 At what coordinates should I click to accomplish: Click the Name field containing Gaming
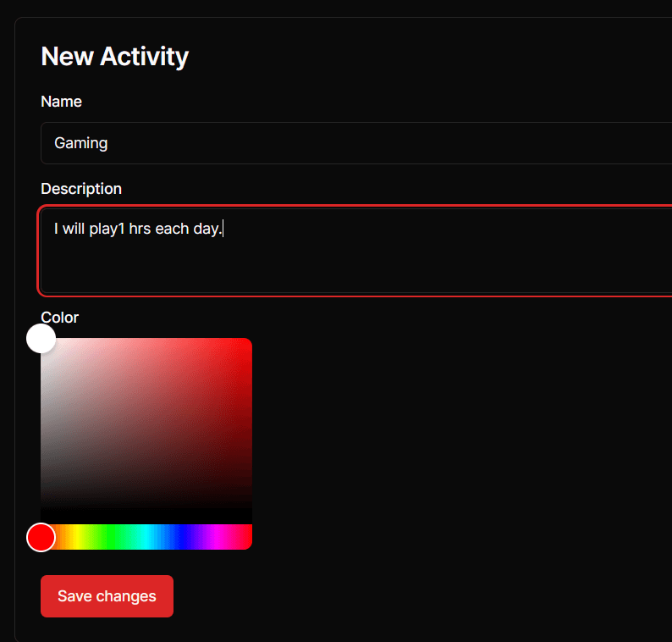[x=356, y=143]
